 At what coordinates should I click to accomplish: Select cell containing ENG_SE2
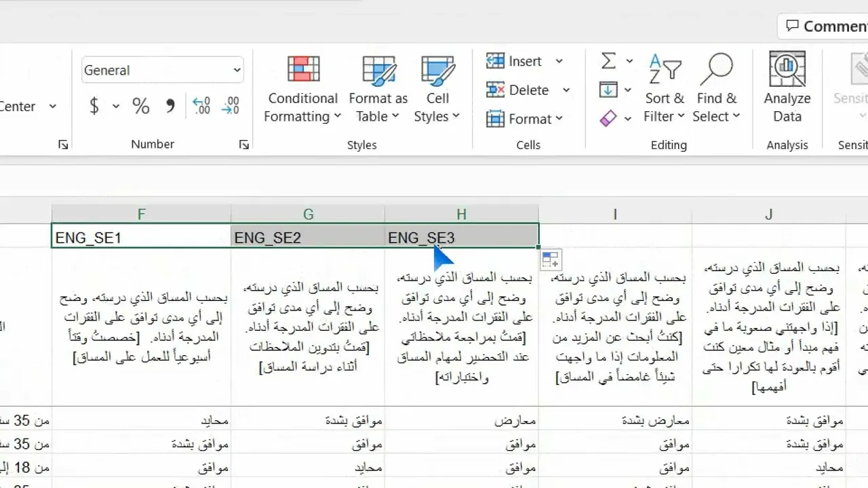pos(308,237)
